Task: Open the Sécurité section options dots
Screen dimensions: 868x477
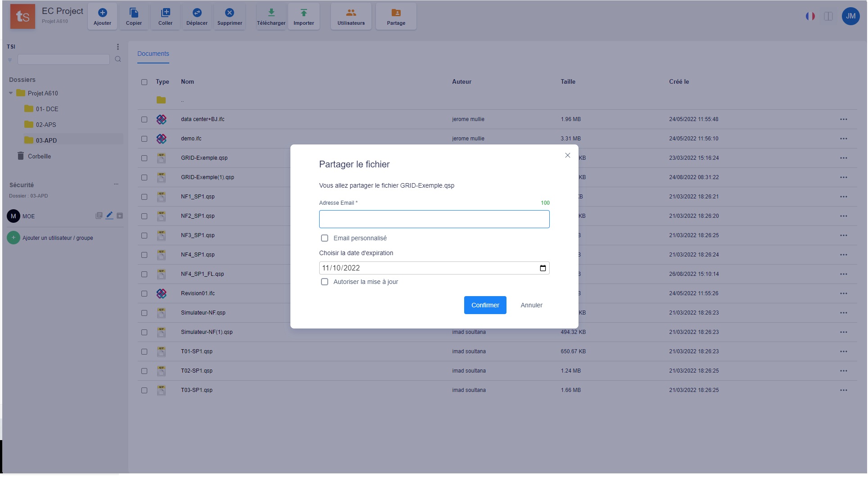Action: pyautogui.click(x=116, y=184)
